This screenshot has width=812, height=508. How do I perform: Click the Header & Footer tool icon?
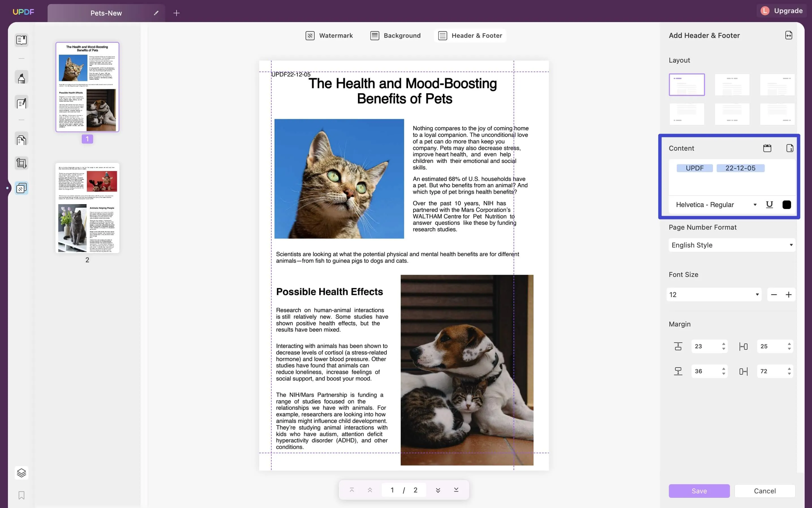tap(442, 35)
